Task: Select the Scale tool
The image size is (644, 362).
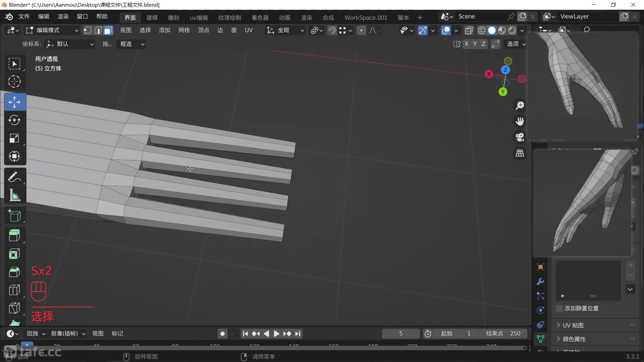Action: [14, 138]
